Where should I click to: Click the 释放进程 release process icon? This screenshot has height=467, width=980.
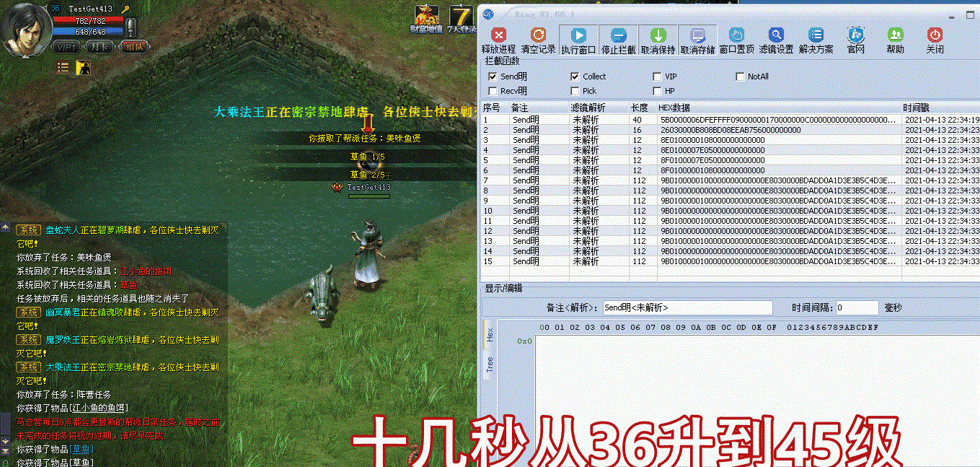pyautogui.click(x=498, y=35)
